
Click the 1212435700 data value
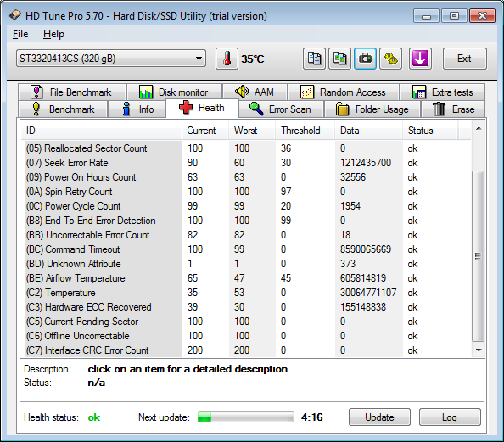(366, 163)
